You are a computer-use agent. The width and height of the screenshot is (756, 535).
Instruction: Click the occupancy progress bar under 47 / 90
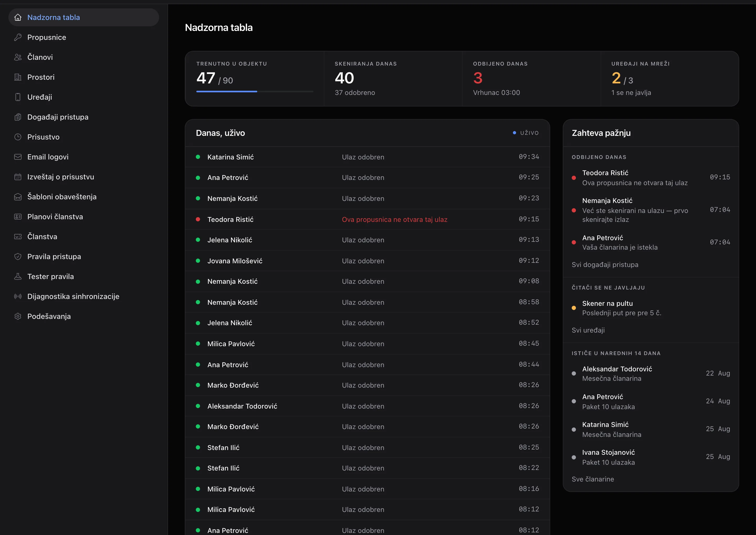(255, 92)
